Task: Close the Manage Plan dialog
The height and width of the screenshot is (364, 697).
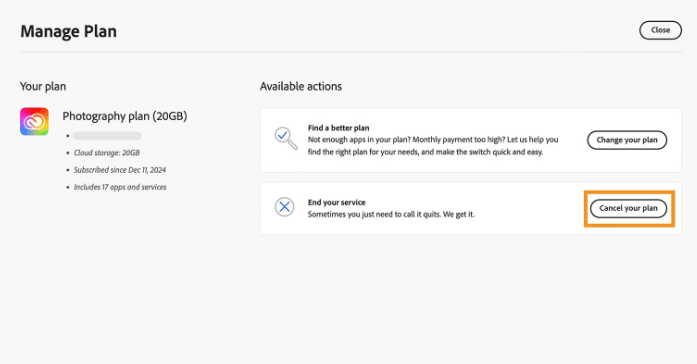Action: coord(660,30)
